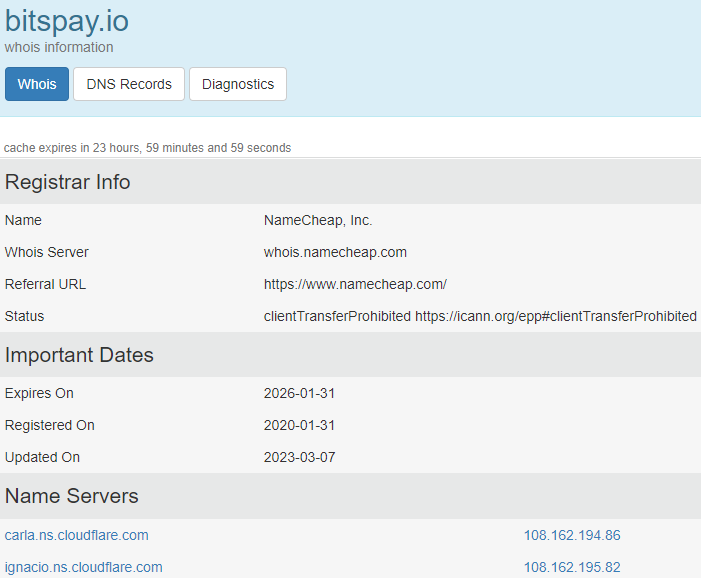Image resolution: width=701 pixels, height=578 pixels.
Task: Click whois.namecheap.com server value
Action: (335, 252)
